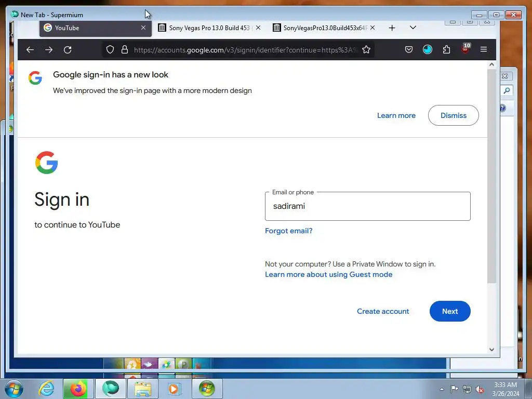Go forward using the browser forward arrow
This screenshot has width=532, height=399.
point(49,50)
